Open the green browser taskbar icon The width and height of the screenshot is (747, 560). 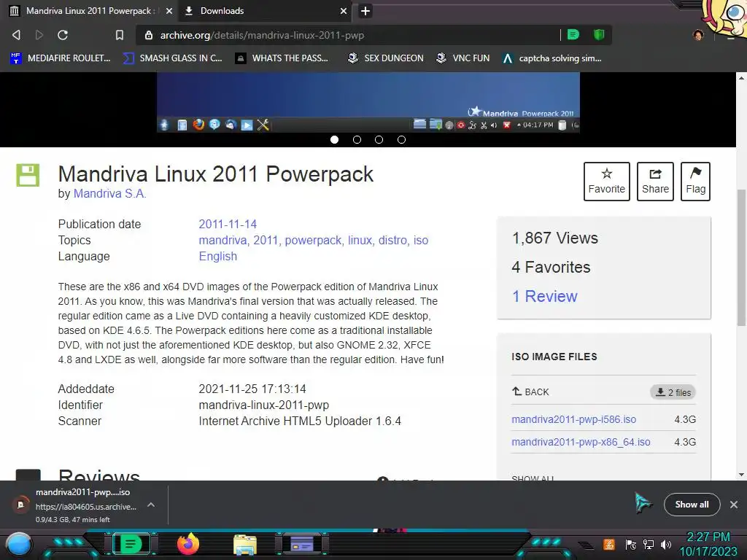click(x=131, y=544)
